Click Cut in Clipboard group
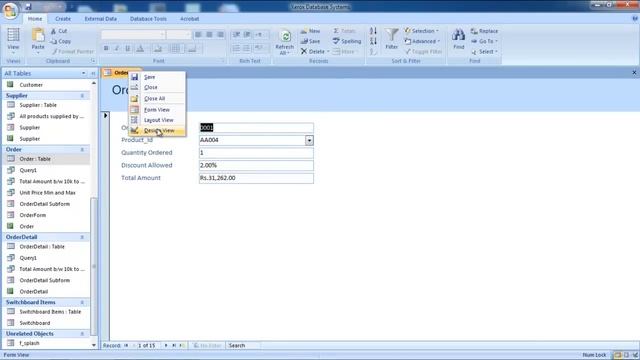640x360 pixels. [x=59, y=31]
